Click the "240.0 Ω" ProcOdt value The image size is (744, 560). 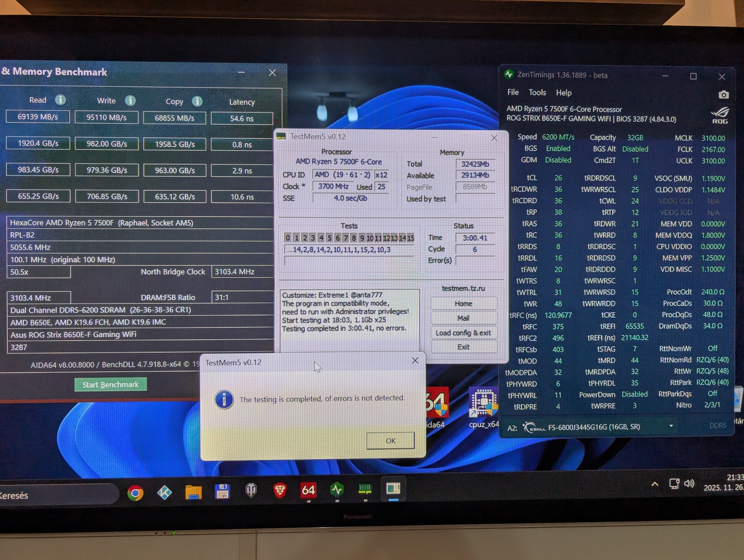click(x=712, y=292)
